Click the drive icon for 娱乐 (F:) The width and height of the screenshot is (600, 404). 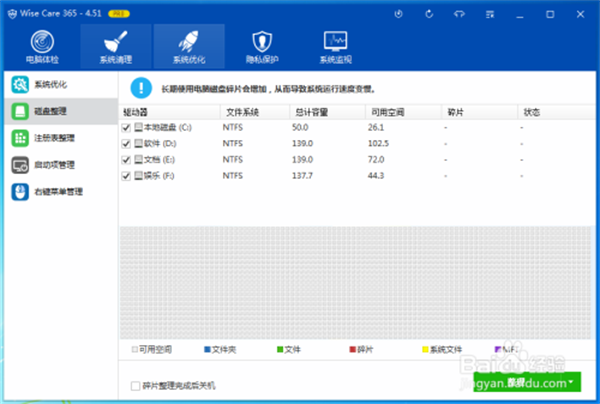(139, 176)
